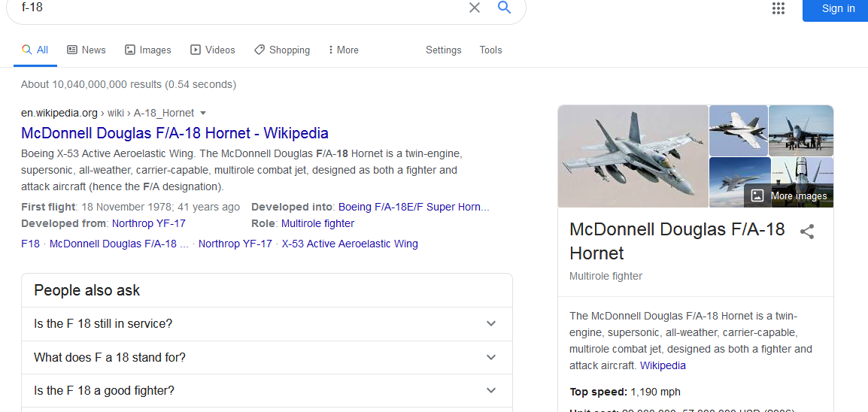Open the Images search tab
This screenshot has height=412, width=868.
[x=148, y=50]
